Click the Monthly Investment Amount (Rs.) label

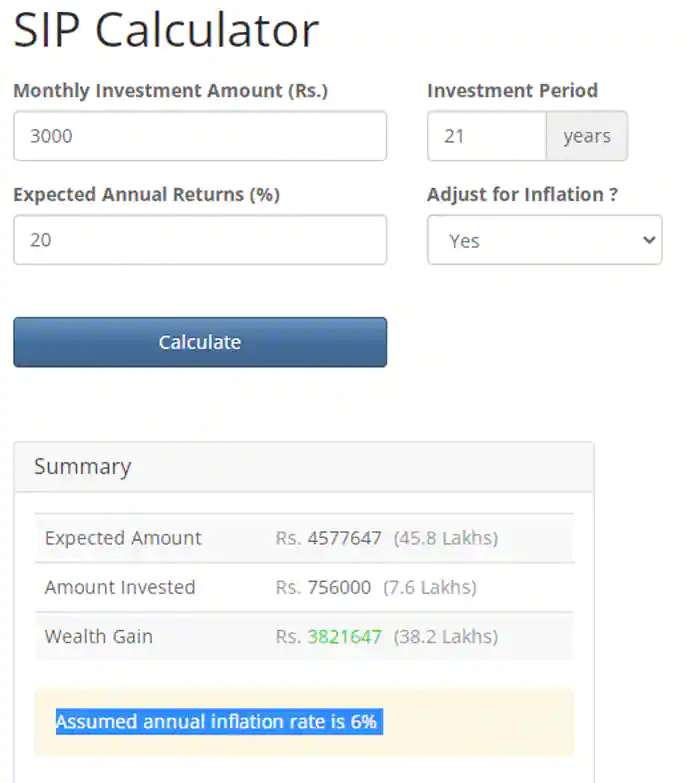pyautogui.click(x=170, y=91)
